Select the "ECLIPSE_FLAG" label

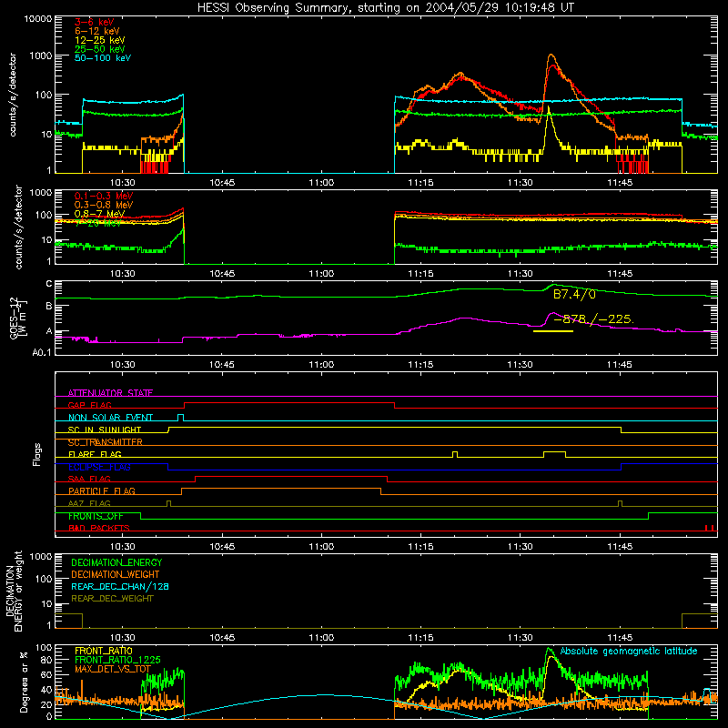(99, 467)
